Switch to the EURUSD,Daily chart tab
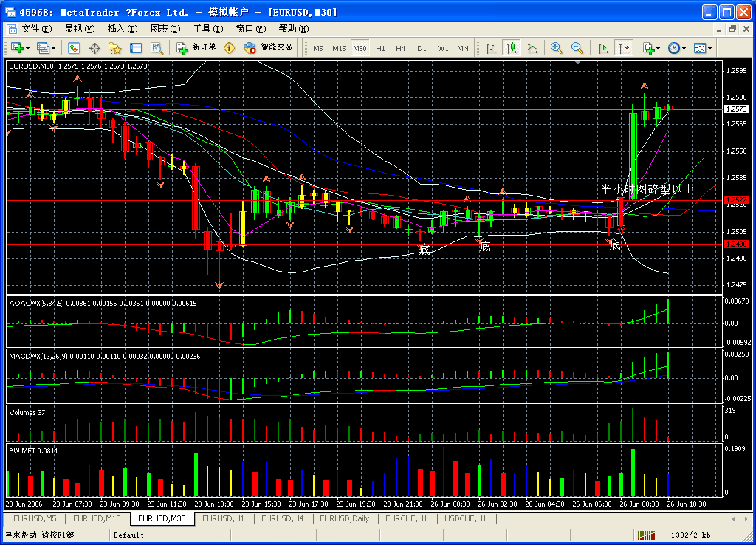The width and height of the screenshot is (756, 545). pos(344,518)
